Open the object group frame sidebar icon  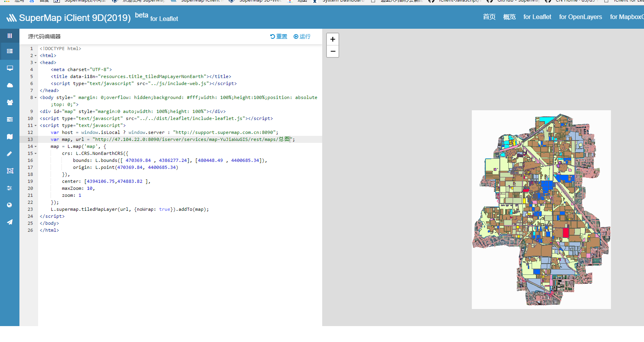10,171
